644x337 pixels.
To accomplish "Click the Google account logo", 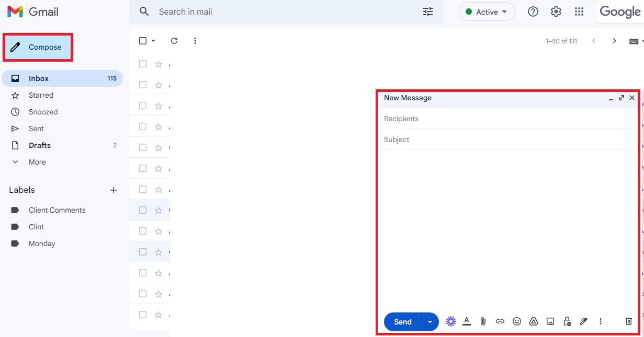I will [x=620, y=11].
